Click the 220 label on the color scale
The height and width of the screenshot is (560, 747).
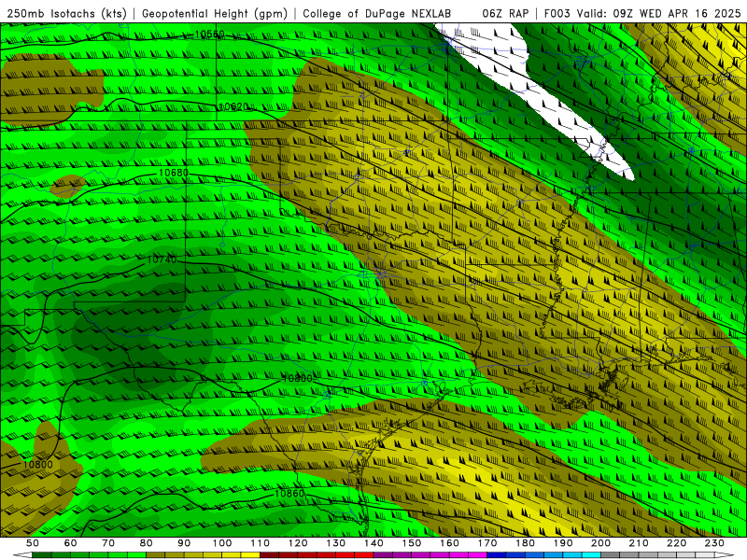(676, 543)
